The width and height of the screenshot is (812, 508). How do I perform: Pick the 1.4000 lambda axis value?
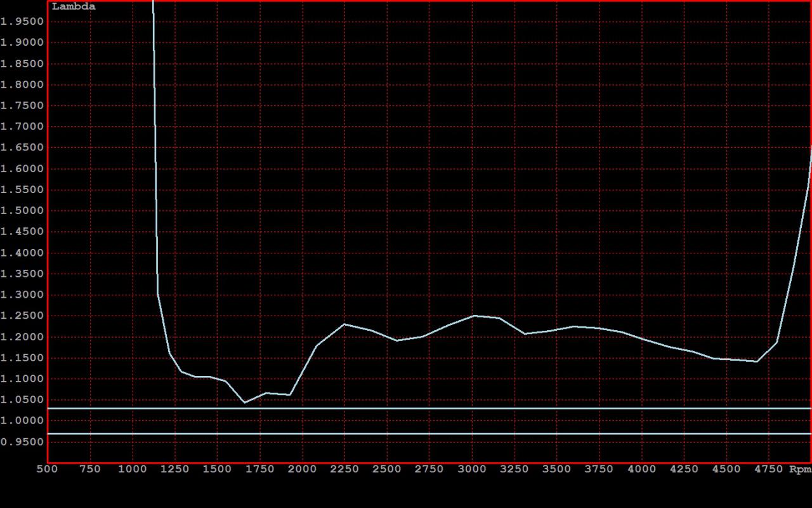pos(22,253)
